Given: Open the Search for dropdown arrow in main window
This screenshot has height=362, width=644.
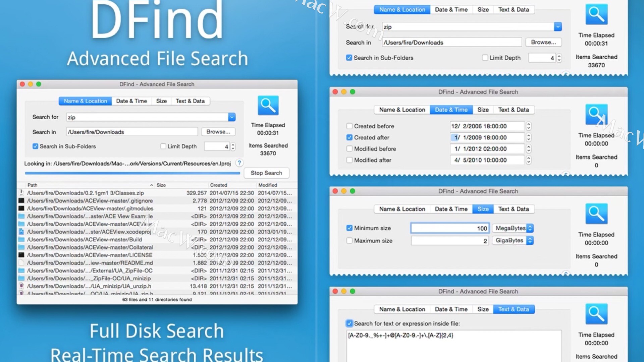Looking at the screenshot, I should point(232,117).
